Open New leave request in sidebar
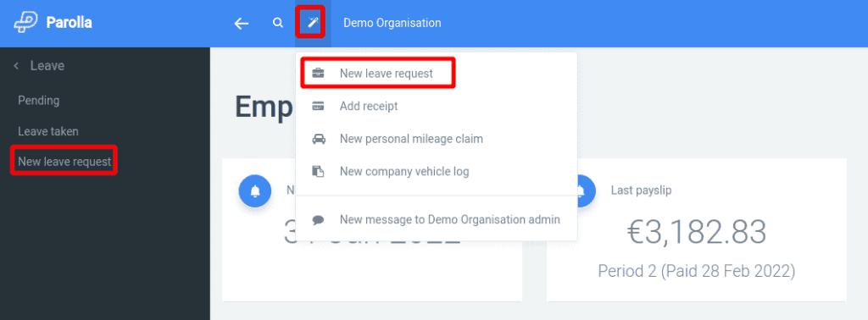The height and width of the screenshot is (320, 868). pos(64,162)
